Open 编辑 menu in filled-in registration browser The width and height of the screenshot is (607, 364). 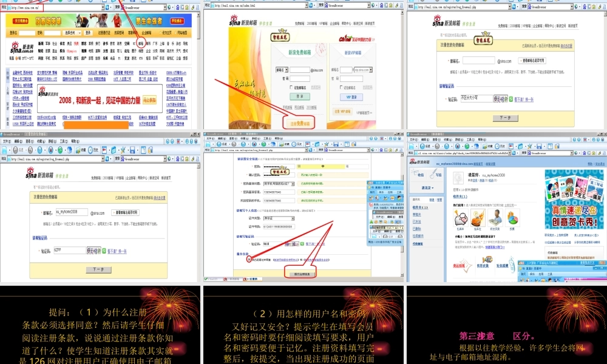[x=18, y=141]
